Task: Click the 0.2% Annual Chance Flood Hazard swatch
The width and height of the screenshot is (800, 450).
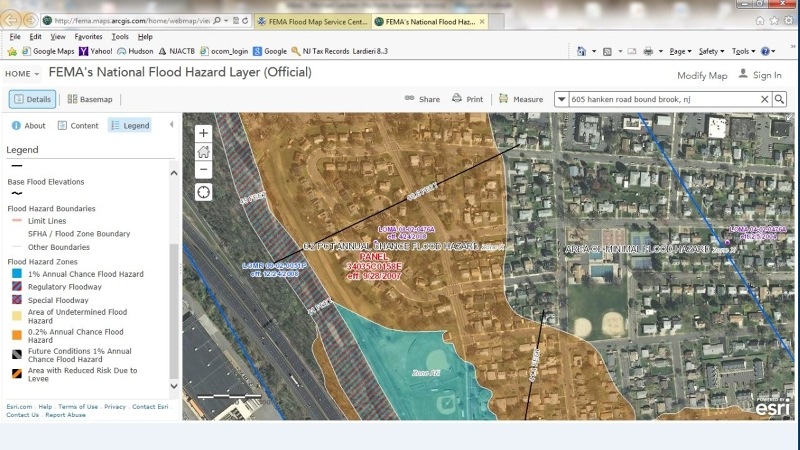Action: click(17, 335)
